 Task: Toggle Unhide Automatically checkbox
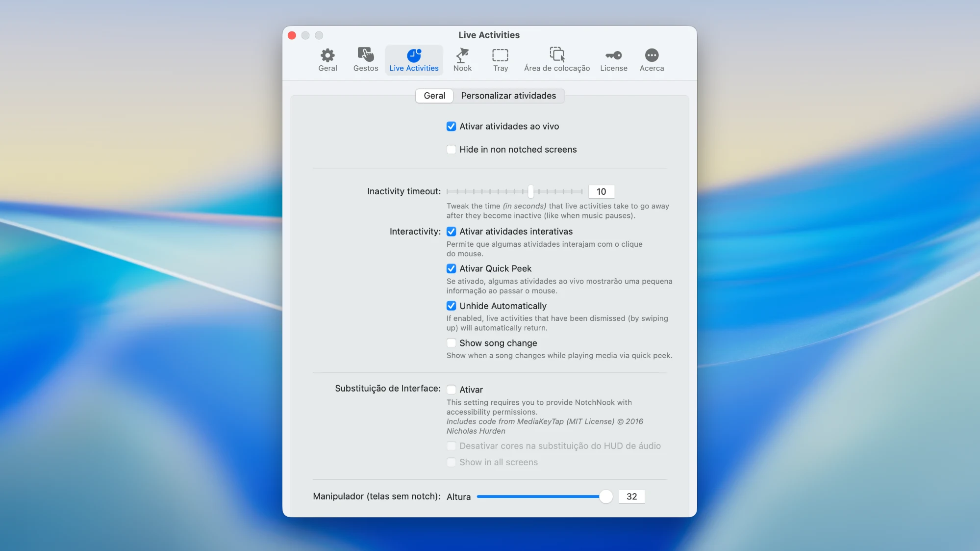pos(451,306)
